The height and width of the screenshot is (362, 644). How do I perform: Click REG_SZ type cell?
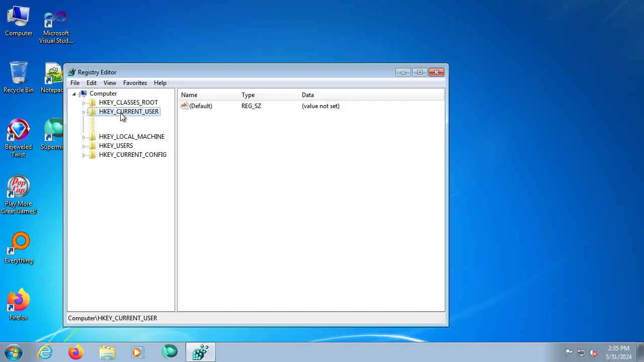251,106
